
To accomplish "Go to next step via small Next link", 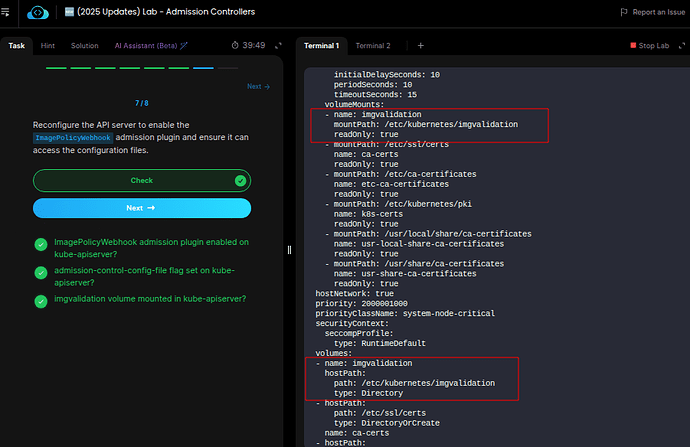I will [258, 87].
